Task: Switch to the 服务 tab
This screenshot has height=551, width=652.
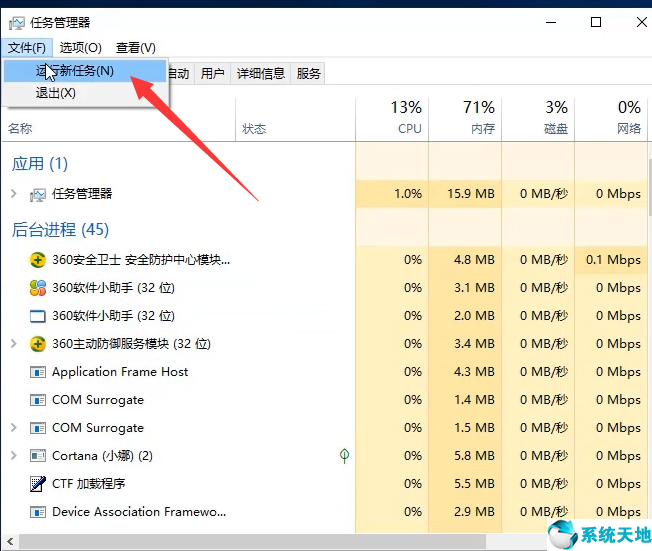Action: pyautogui.click(x=309, y=74)
